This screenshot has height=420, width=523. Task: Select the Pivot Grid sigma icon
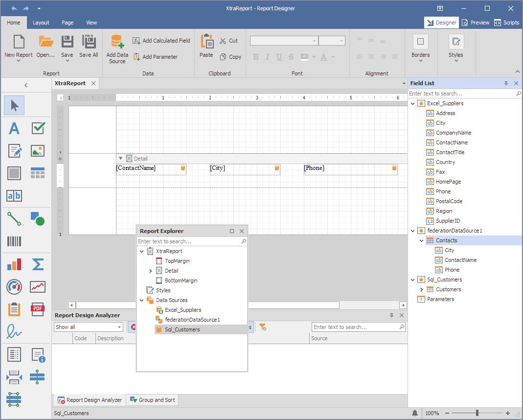tap(38, 264)
